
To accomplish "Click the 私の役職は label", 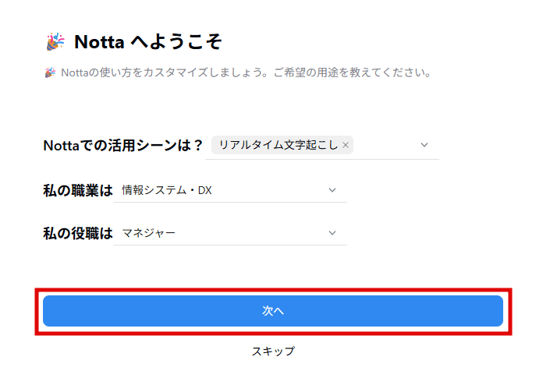I will 77,232.
